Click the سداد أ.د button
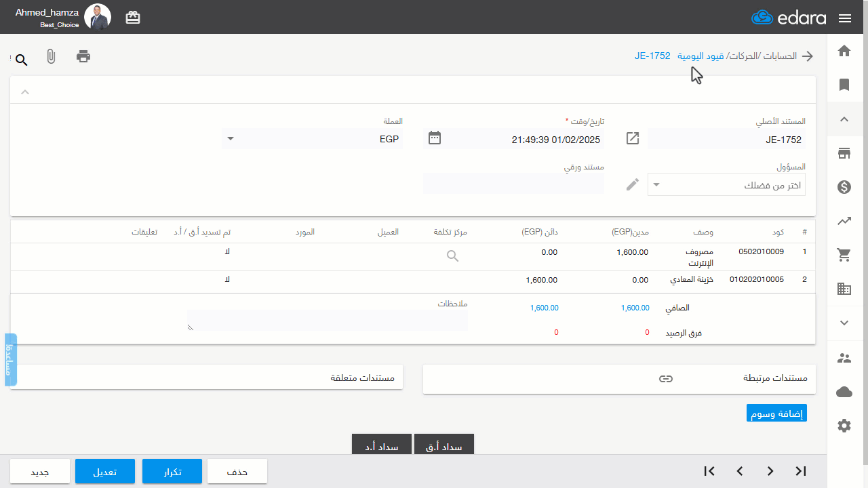 (382, 445)
